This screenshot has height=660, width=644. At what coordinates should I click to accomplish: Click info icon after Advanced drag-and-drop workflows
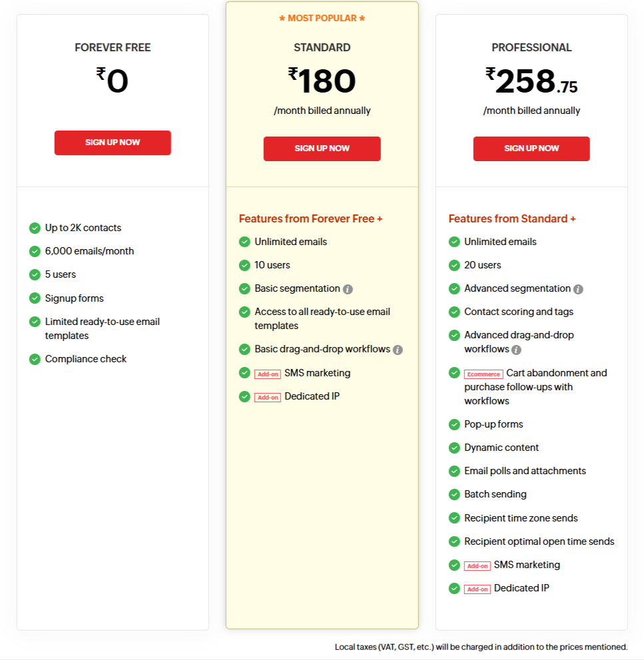point(516,350)
